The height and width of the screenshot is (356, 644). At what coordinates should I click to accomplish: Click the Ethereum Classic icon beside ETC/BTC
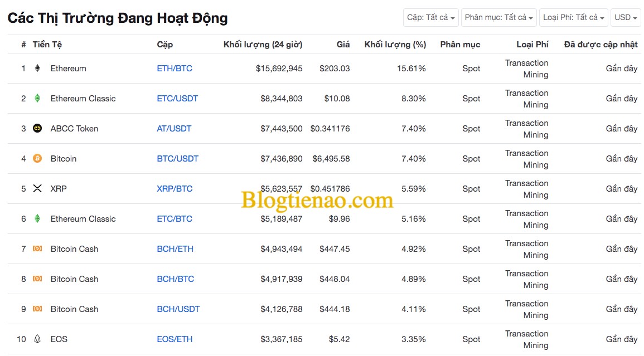pos(37,218)
